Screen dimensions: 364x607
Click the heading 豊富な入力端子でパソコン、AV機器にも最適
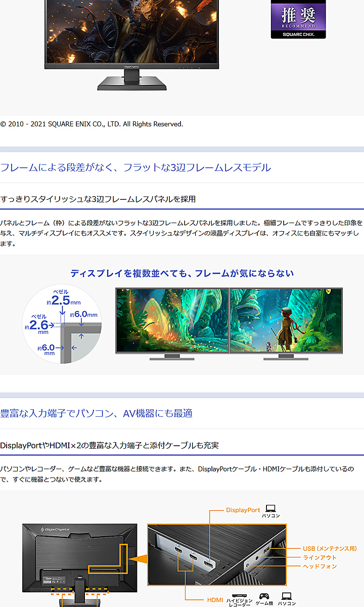point(96,413)
